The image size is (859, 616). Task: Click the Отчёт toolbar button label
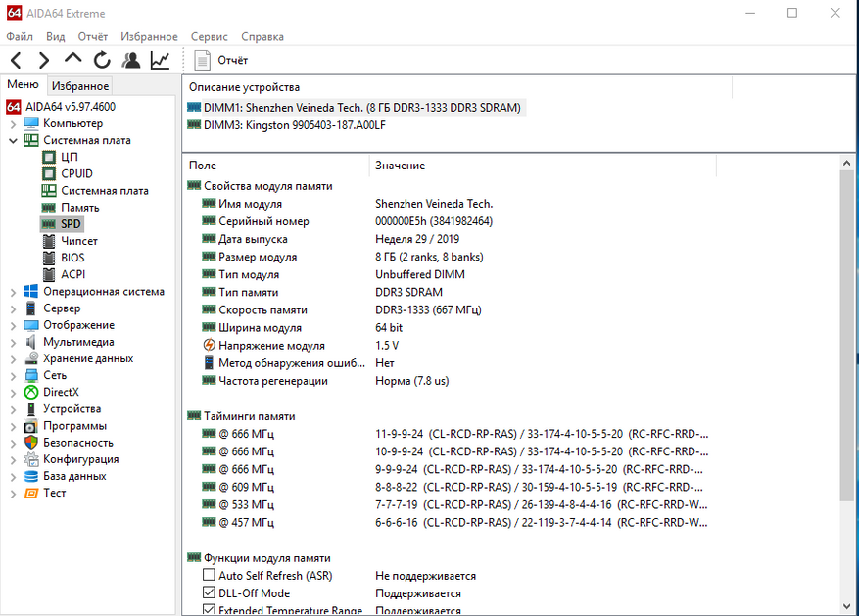(233, 61)
